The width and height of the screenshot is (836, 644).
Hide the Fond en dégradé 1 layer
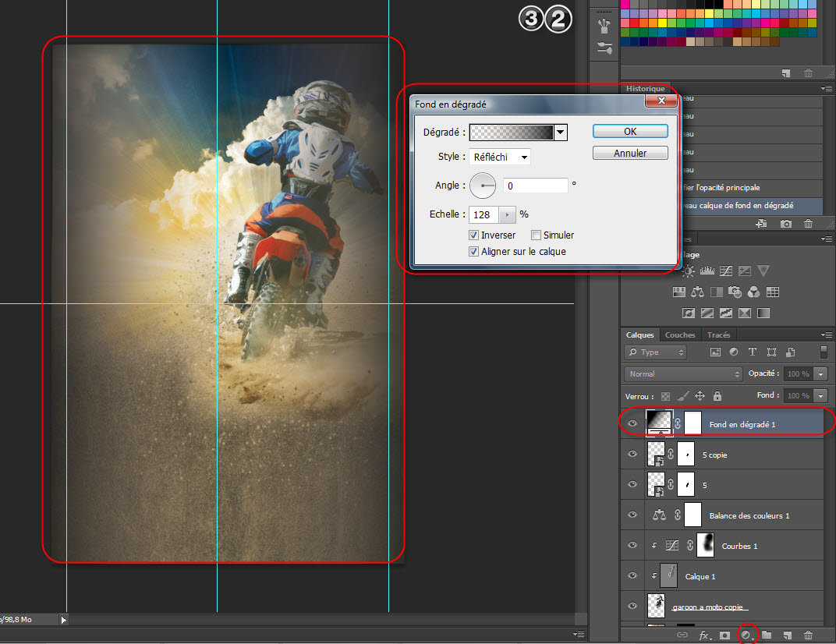632,424
